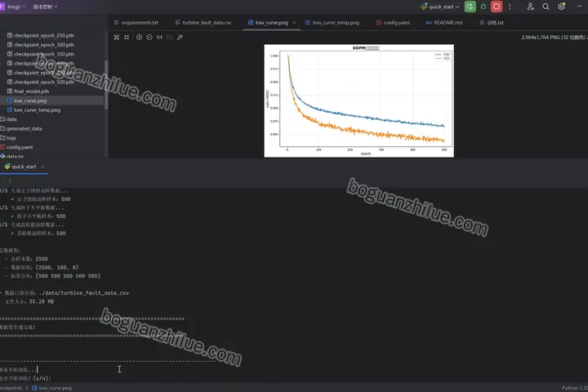Switch to the loss_curve_temp.png tab
Screen dimensions: 588x392
coord(332,23)
